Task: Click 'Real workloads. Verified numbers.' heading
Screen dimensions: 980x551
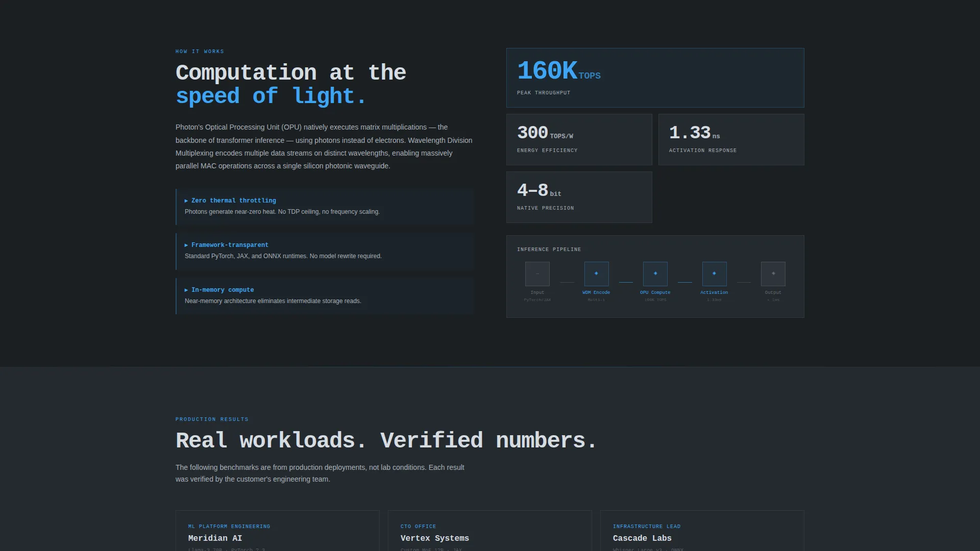Action: pos(386,440)
